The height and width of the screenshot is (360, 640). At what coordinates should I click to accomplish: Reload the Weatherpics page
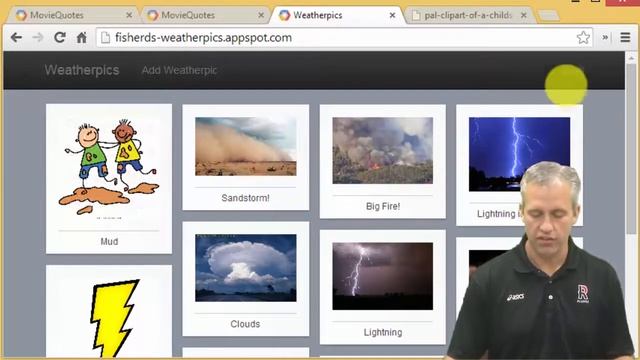pyautogui.click(x=60, y=38)
